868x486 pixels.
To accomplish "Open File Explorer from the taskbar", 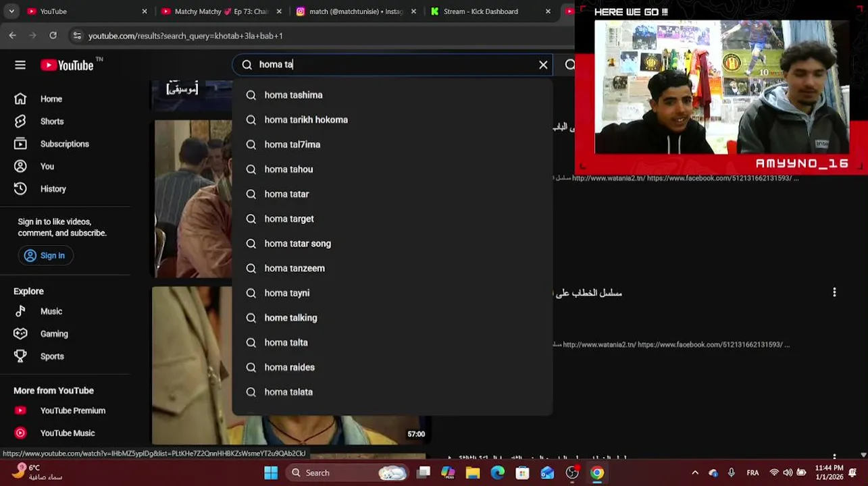I will point(473,473).
